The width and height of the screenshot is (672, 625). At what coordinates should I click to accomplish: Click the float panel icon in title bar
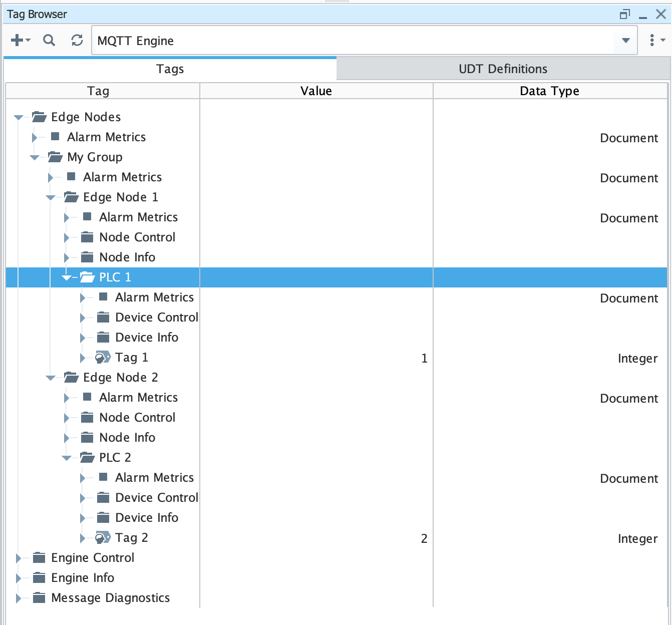point(624,15)
